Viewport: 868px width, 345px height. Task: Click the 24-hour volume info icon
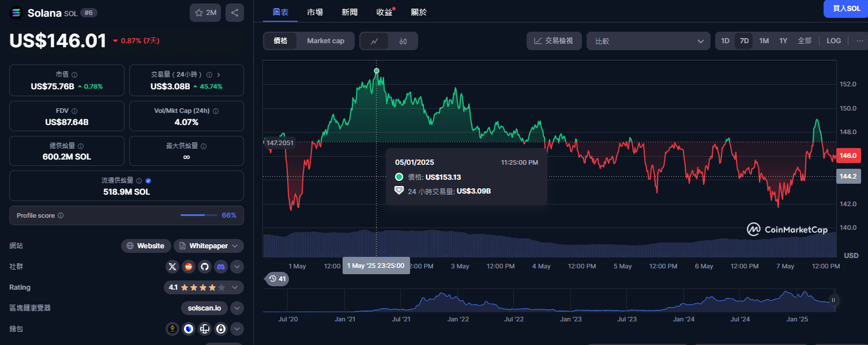pyautogui.click(x=209, y=75)
